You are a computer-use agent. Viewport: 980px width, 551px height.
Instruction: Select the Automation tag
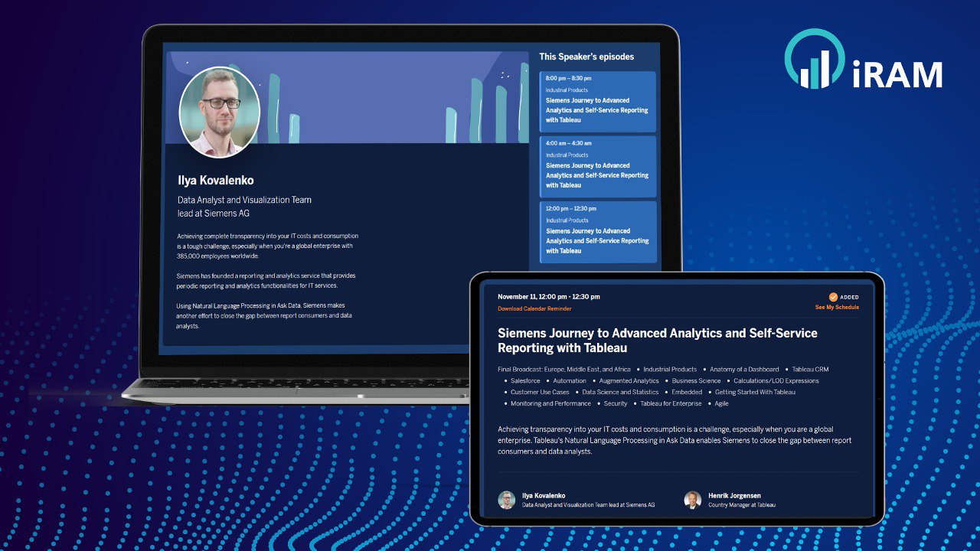[x=570, y=381]
